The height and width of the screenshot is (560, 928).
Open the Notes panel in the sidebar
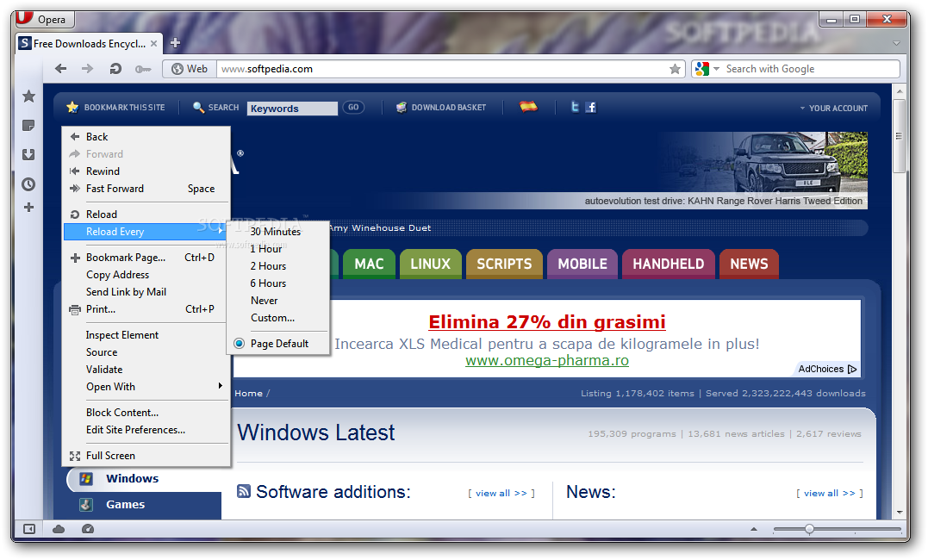[x=28, y=125]
